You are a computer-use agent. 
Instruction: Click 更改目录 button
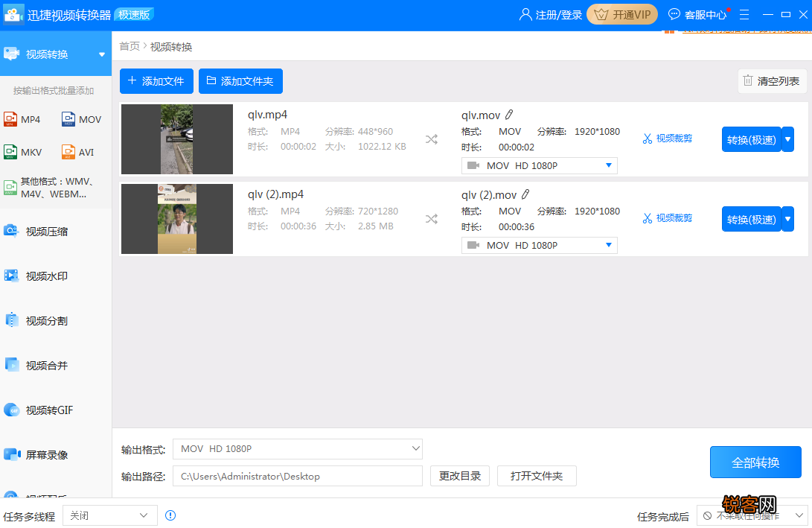460,476
